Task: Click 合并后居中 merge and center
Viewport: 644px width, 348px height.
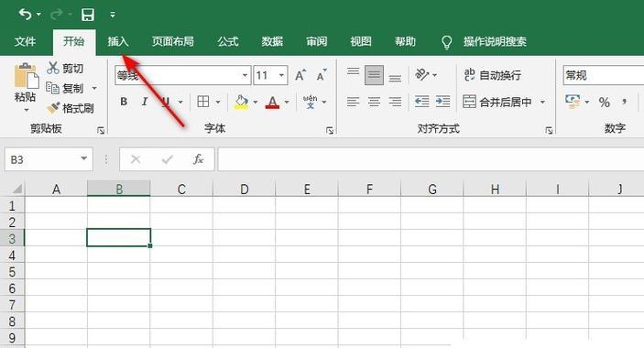Action: coord(497,102)
